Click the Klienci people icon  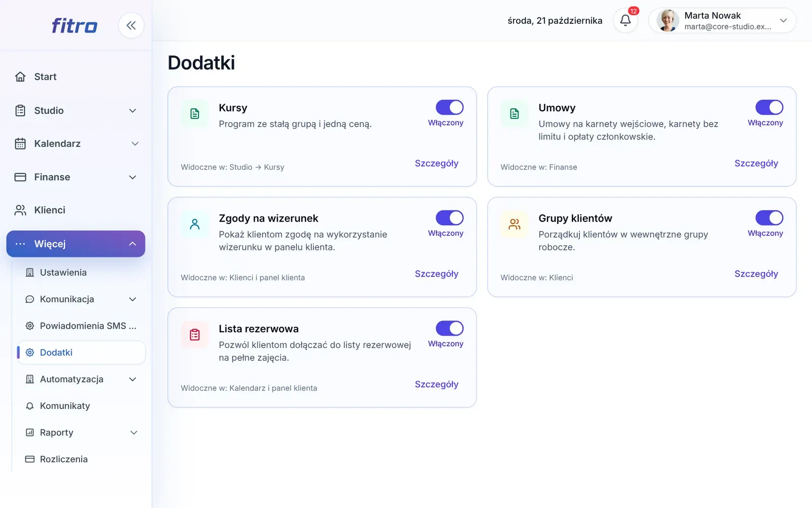click(20, 210)
